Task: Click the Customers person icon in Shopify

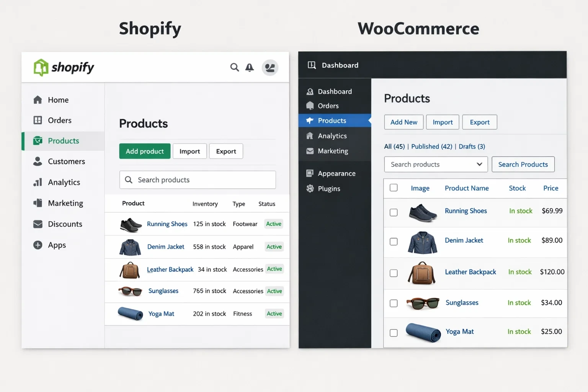Action: [38, 161]
